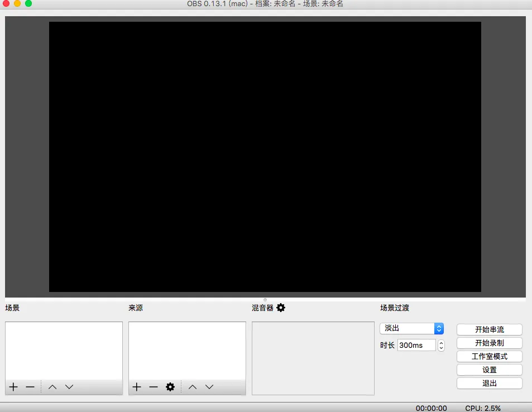Add a new scene with the plus icon
This screenshot has width=532, height=412.
tap(12, 386)
